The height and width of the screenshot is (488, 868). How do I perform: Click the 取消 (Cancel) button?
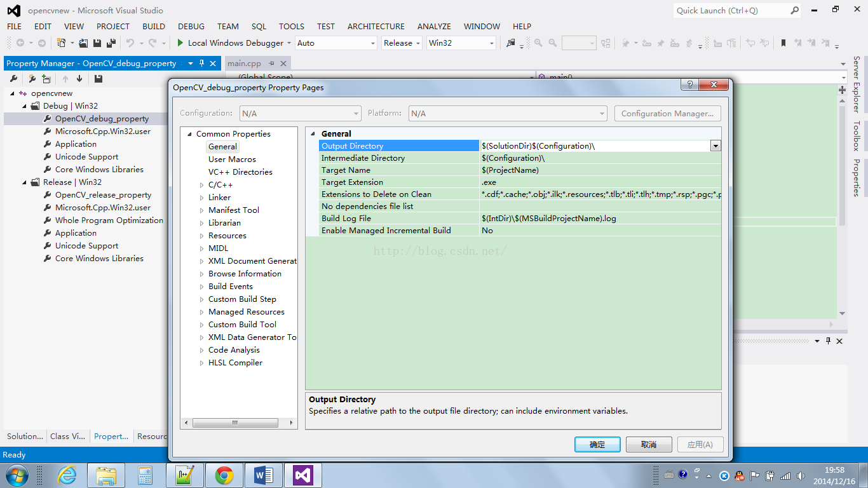click(649, 445)
